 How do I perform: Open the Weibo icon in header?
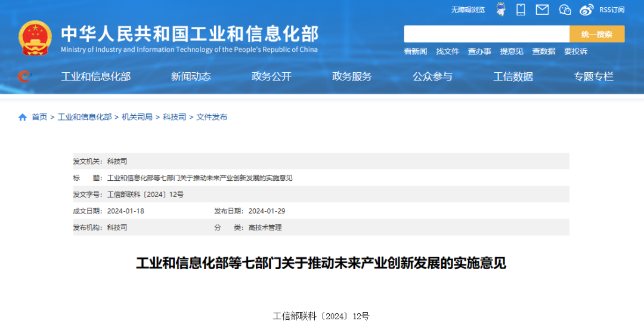click(587, 10)
